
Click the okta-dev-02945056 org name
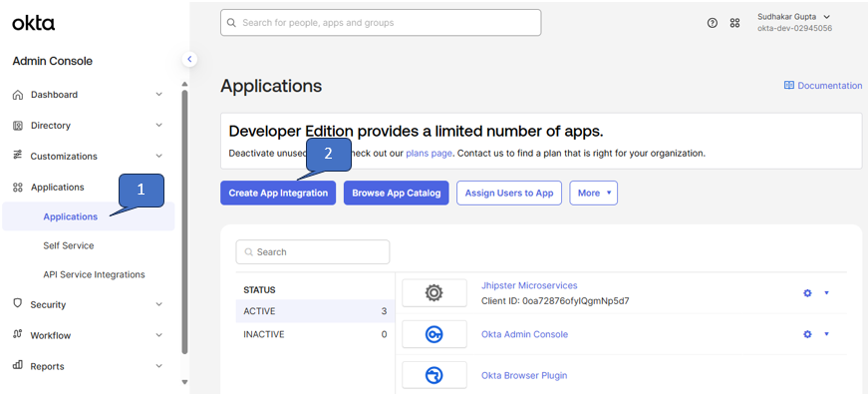point(795,28)
